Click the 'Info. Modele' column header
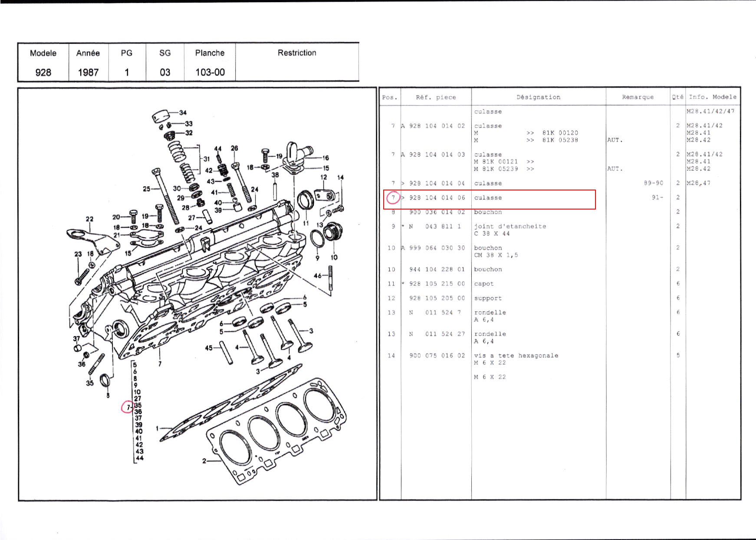The width and height of the screenshot is (756, 540). [713, 97]
